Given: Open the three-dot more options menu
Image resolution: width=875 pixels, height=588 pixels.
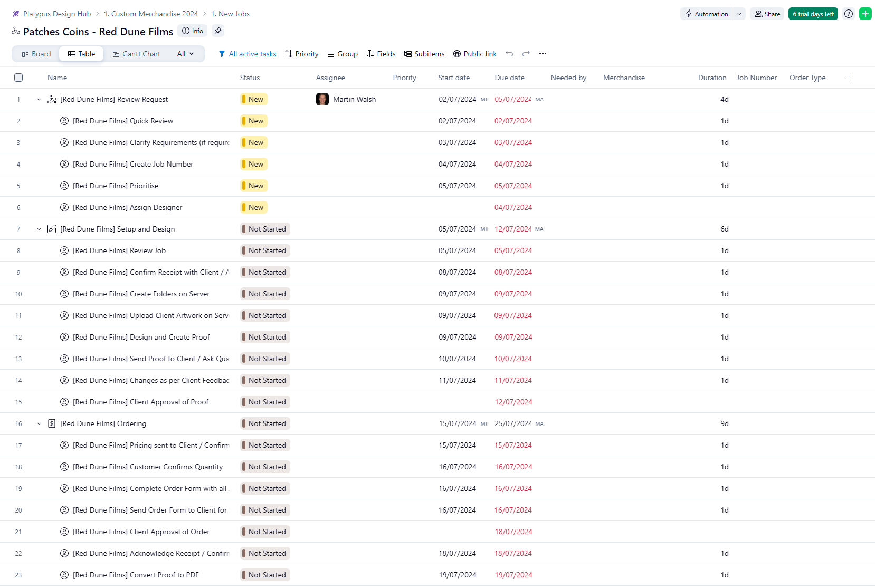Looking at the screenshot, I should pyautogui.click(x=543, y=54).
